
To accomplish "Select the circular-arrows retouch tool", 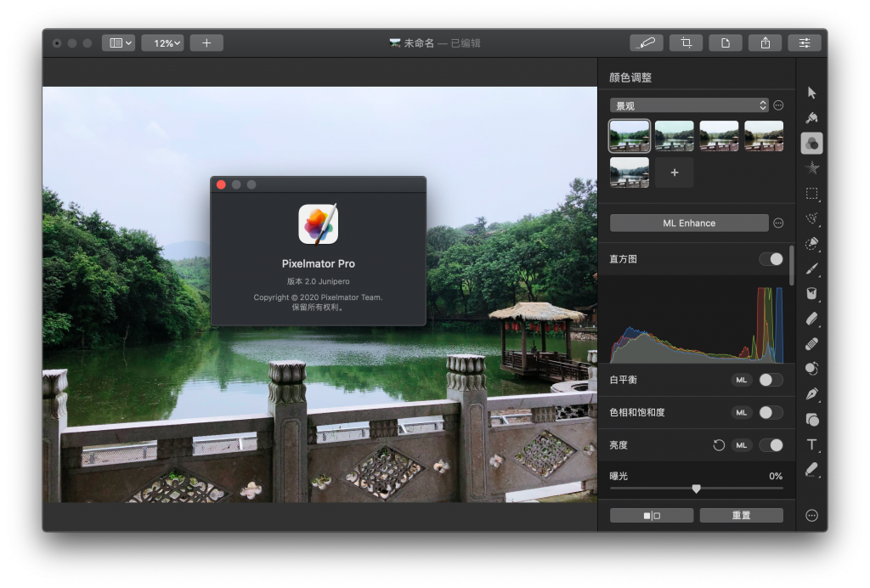I will coord(811,369).
